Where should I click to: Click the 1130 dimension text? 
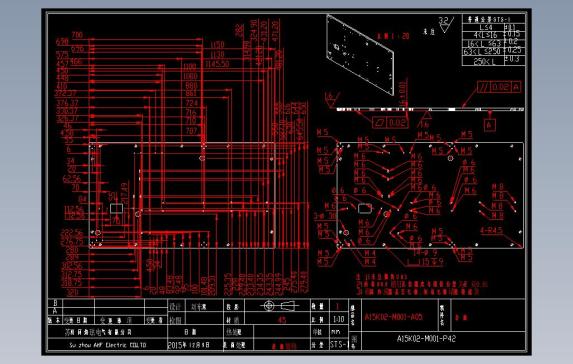[x=217, y=55]
